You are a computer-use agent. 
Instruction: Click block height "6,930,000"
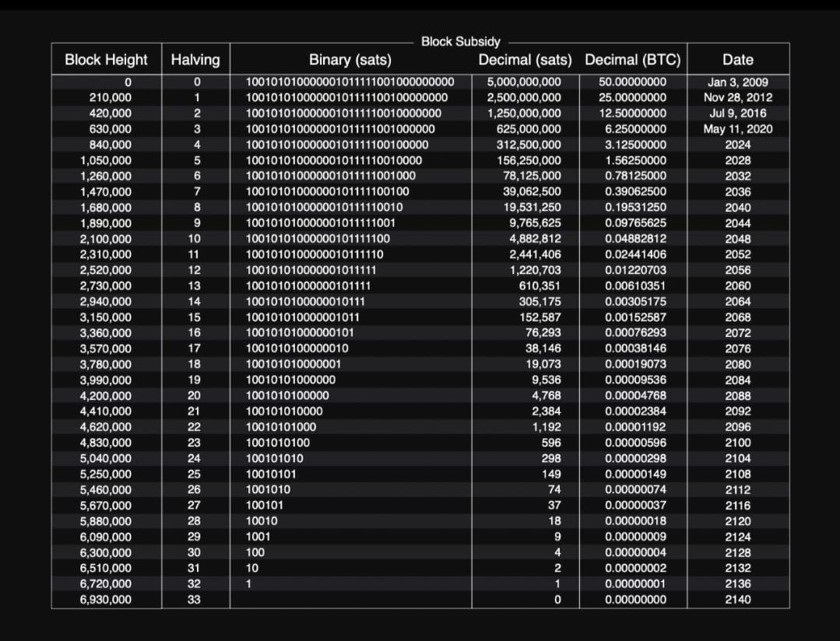106,599
